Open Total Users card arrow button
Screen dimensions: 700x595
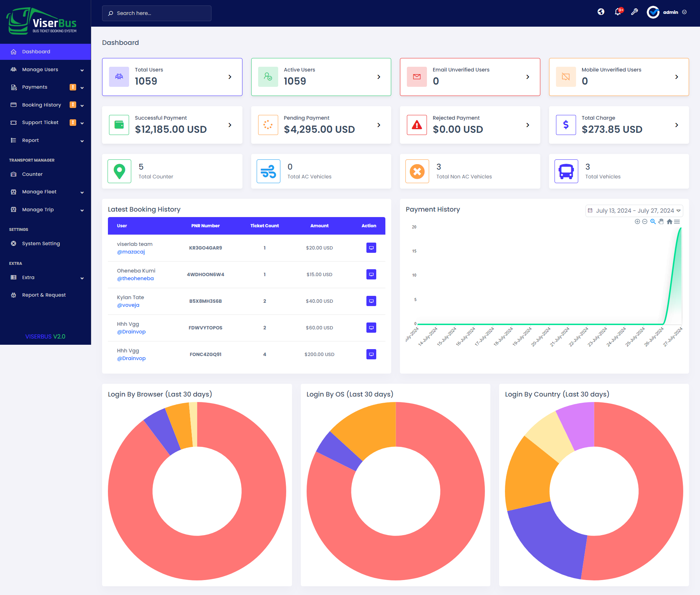230,77
